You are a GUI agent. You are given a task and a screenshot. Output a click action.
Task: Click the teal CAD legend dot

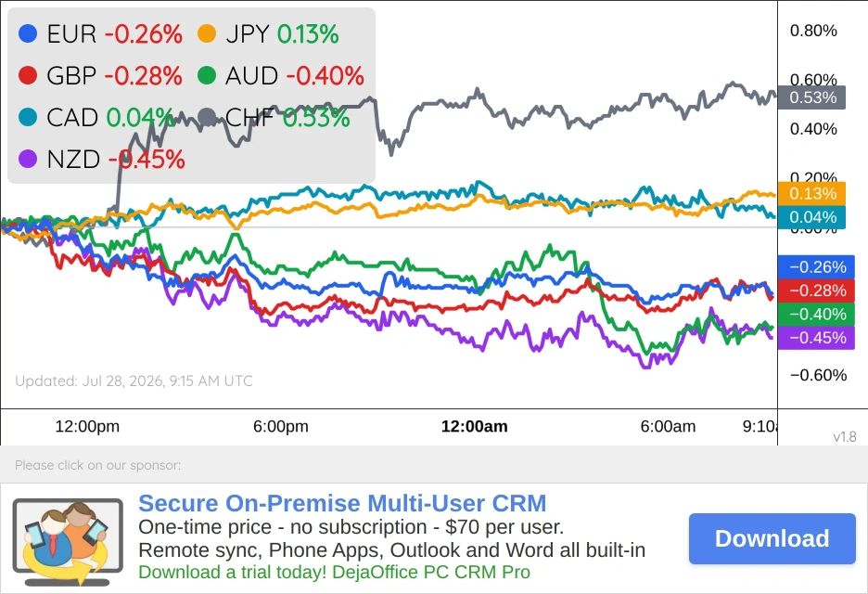click(x=28, y=117)
